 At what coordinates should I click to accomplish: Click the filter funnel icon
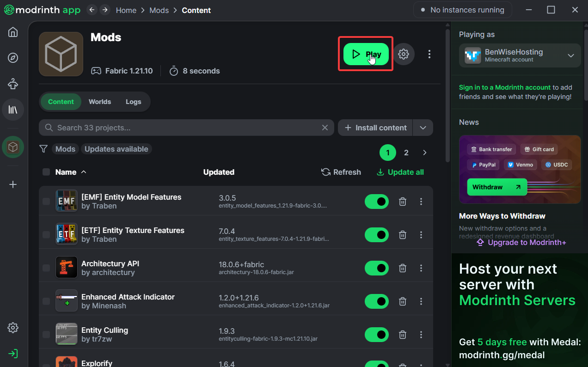point(43,149)
